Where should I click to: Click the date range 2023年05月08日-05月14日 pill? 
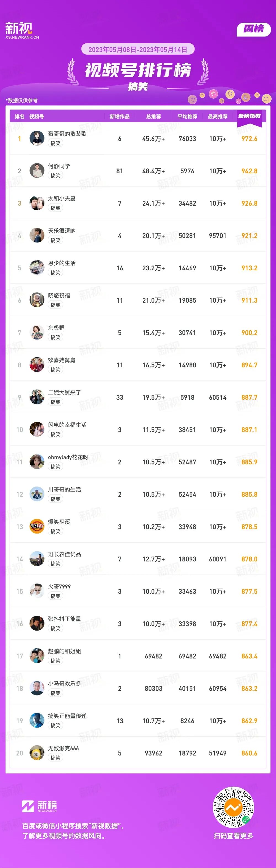pyautogui.click(x=138, y=49)
